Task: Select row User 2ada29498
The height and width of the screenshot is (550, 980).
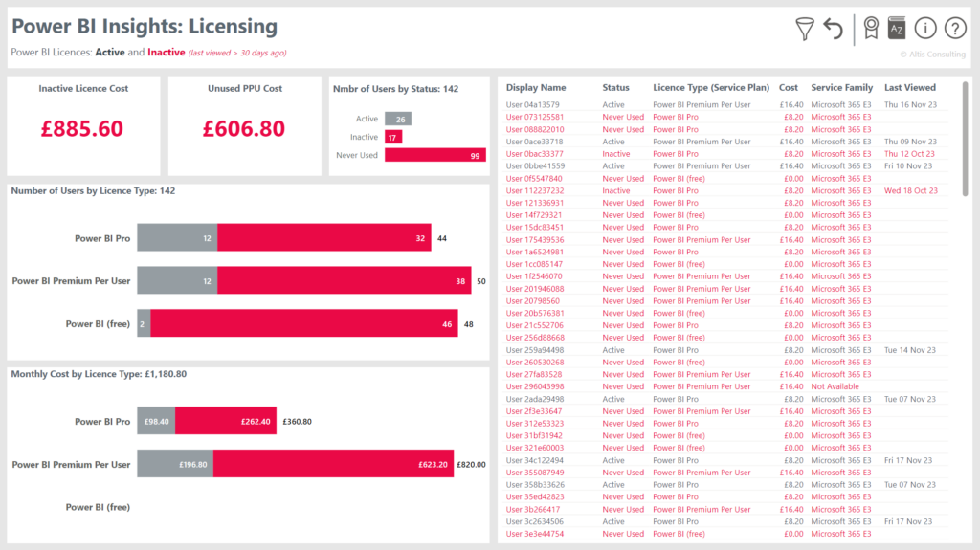Action: (726, 399)
